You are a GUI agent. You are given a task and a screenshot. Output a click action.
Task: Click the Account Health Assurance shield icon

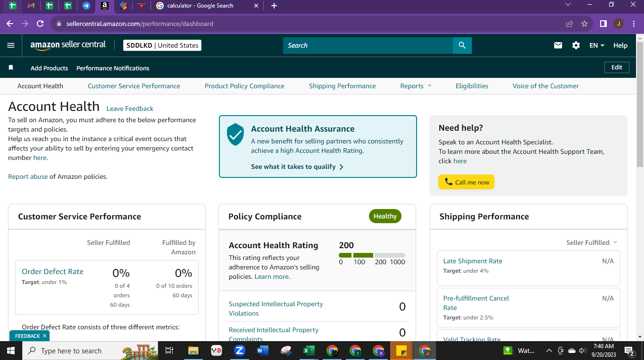(x=235, y=134)
